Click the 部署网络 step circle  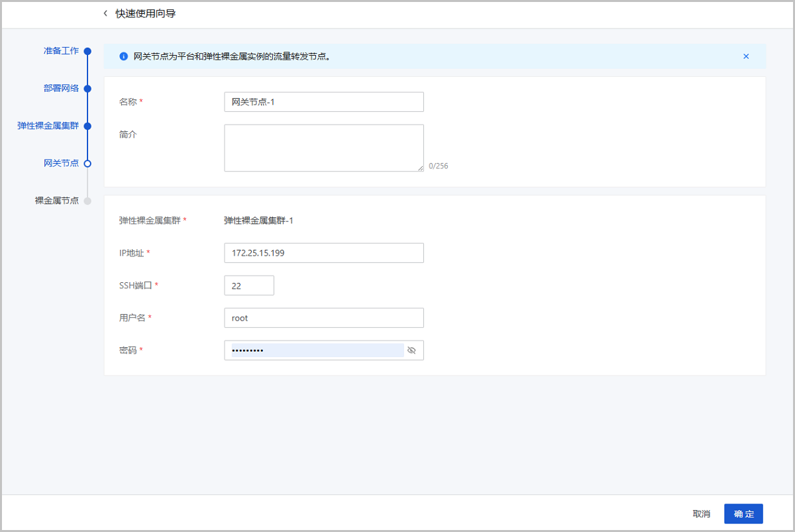(x=87, y=88)
